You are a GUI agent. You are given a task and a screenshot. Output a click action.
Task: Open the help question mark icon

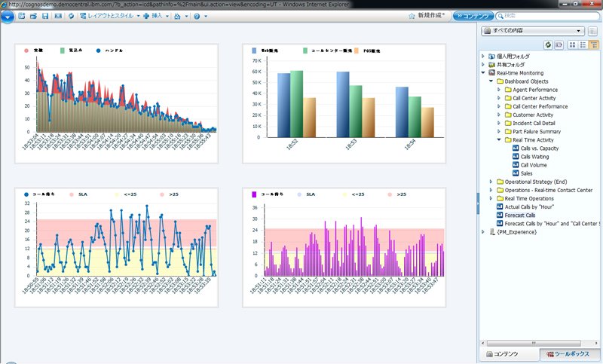(x=197, y=16)
